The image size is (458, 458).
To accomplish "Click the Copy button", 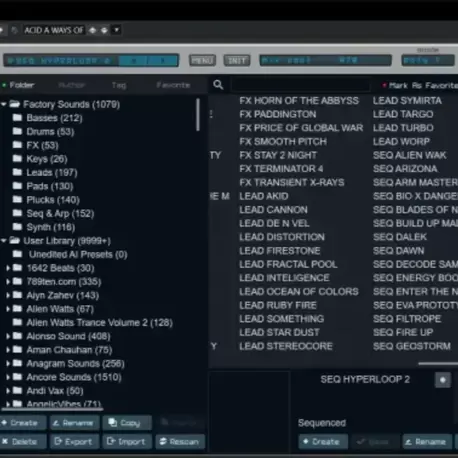I will 127,423.
